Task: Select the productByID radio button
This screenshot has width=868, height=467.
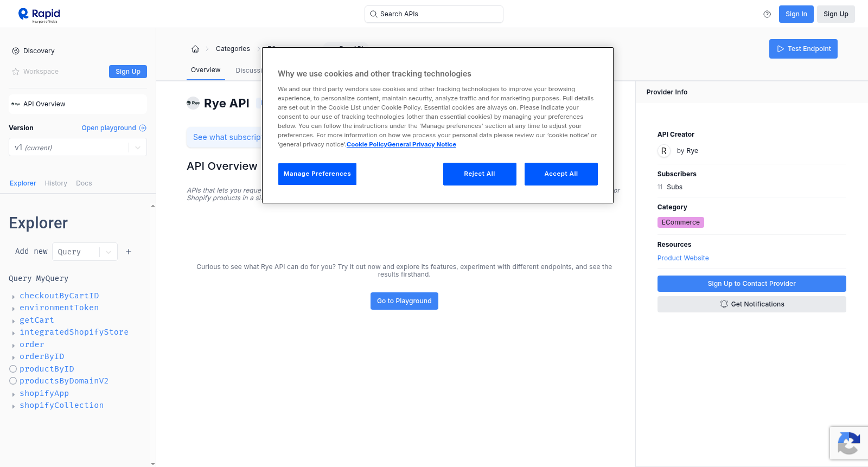Action: click(x=13, y=369)
